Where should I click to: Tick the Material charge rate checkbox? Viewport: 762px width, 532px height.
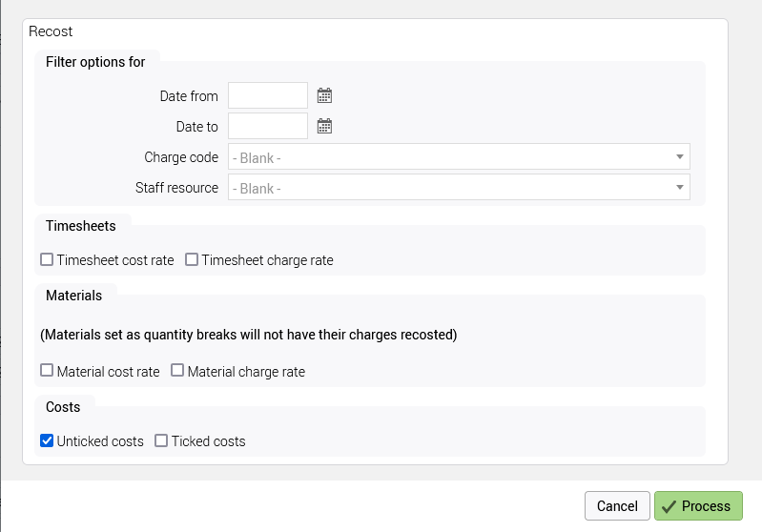point(177,371)
